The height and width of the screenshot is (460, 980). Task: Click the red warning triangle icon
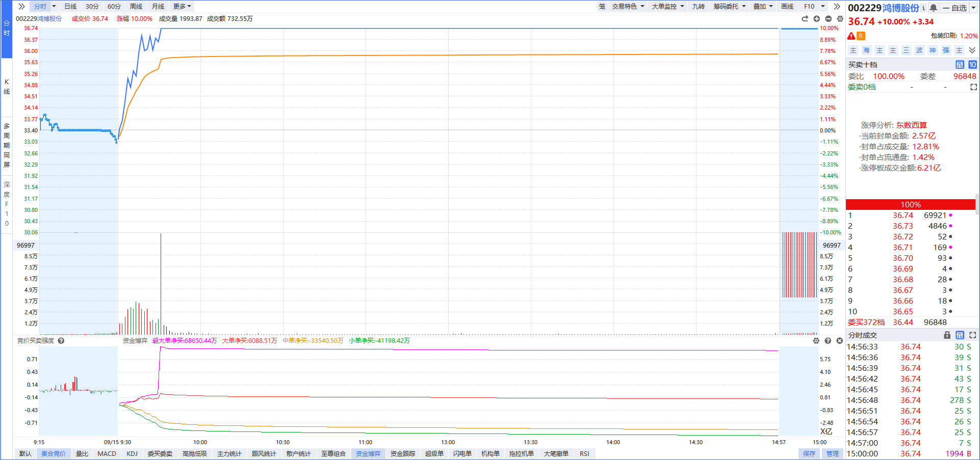click(x=851, y=36)
